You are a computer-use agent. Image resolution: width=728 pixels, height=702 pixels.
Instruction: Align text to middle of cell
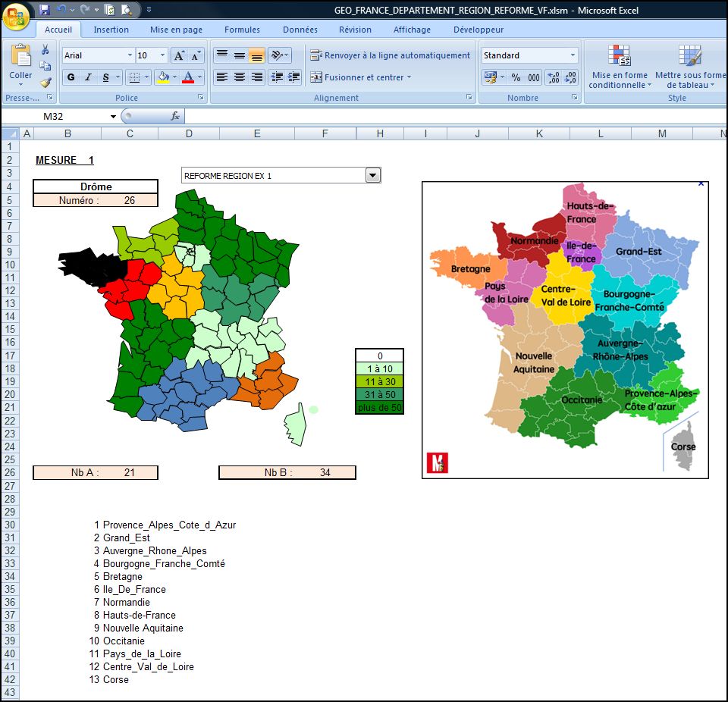click(x=240, y=55)
